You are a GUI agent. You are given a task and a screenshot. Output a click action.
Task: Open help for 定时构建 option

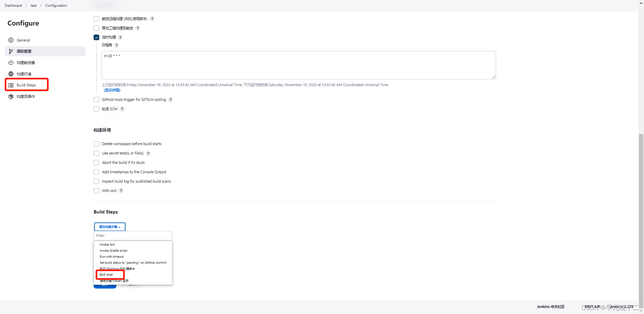(120, 38)
